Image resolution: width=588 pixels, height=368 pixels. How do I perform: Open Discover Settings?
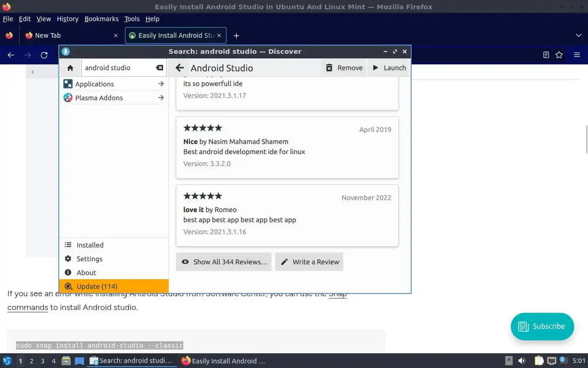(114, 259)
